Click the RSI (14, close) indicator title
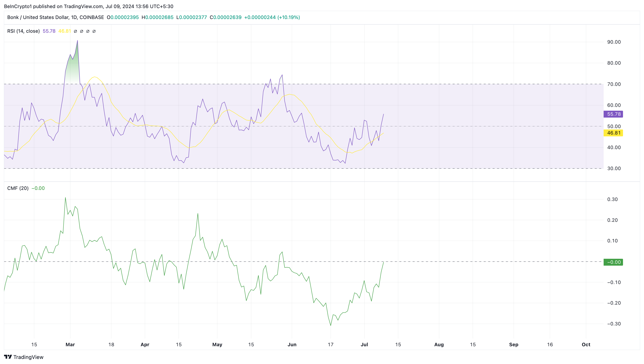Screen dimensions: 644x364 [23, 31]
